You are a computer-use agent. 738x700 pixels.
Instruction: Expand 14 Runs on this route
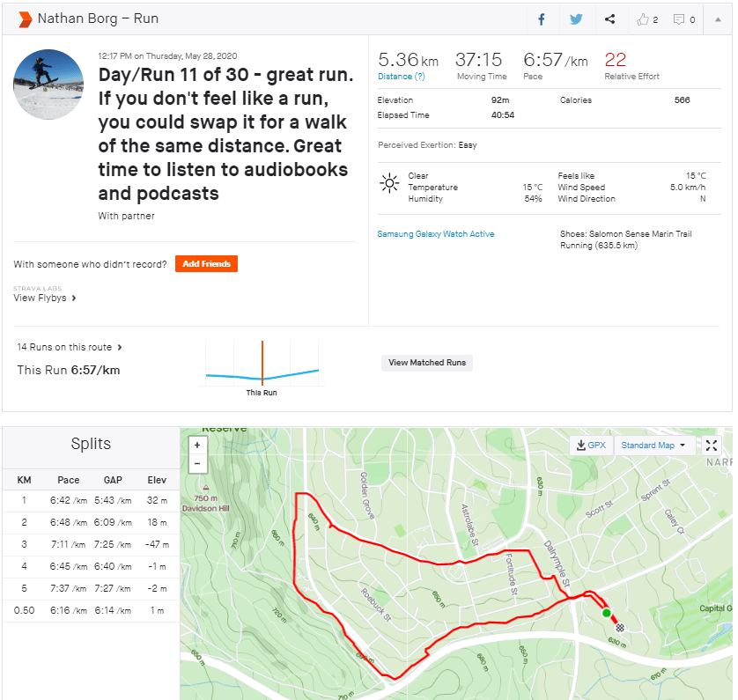(x=70, y=348)
